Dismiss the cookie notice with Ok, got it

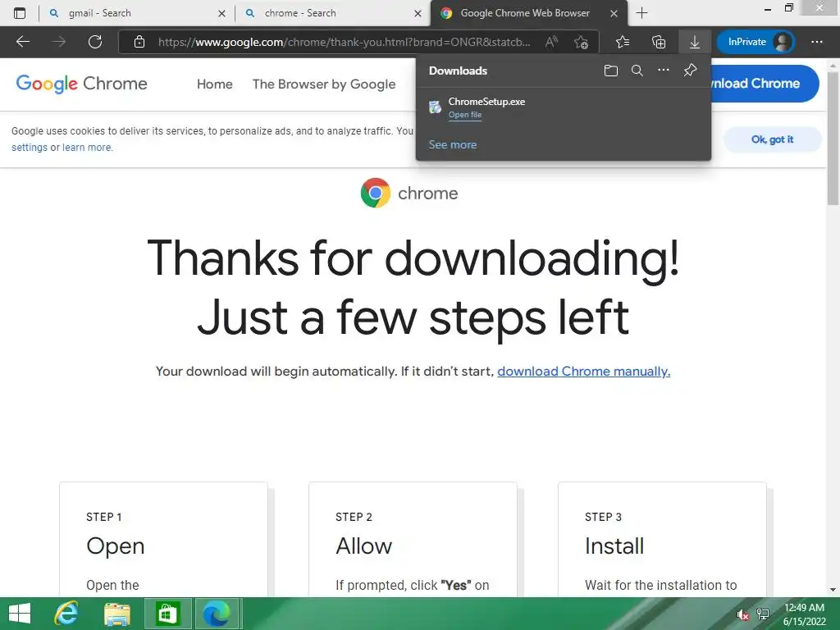point(772,139)
